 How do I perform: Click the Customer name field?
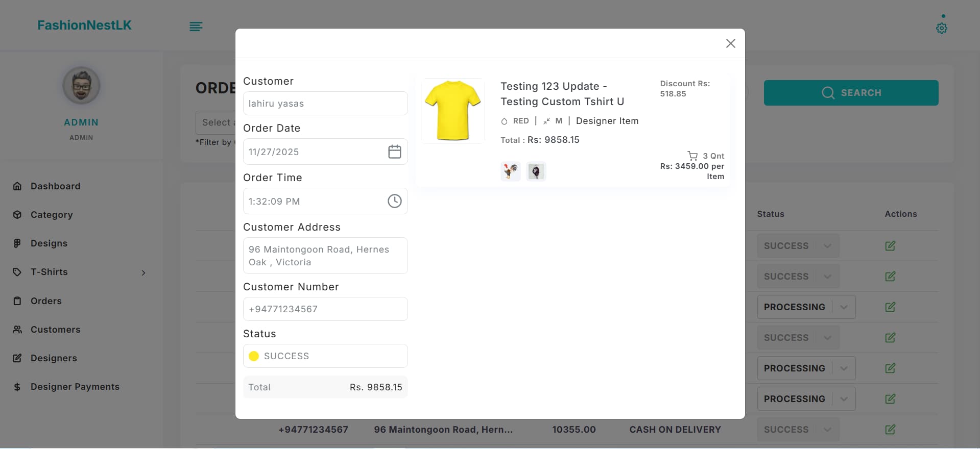325,104
